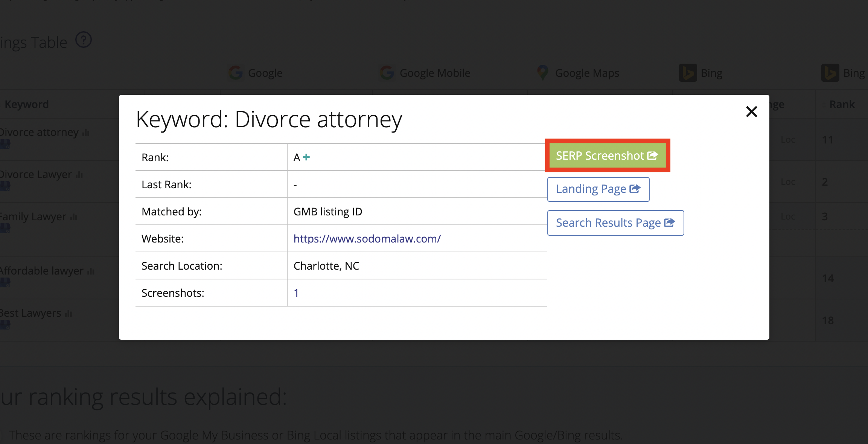Click the Divorce Lawyer keyword row
Viewport: 868px width, 444px height.
(36, 175)
